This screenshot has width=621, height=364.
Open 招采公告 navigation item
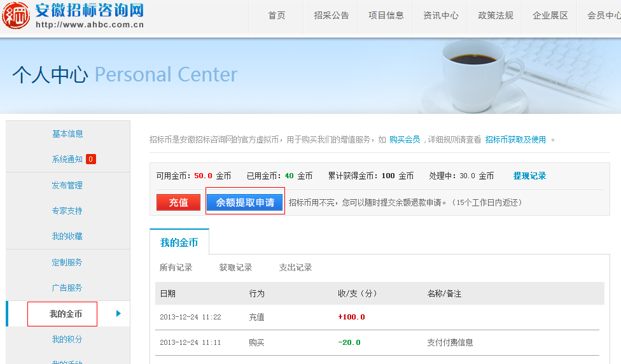pyautogui.click(x=331, y=16)
